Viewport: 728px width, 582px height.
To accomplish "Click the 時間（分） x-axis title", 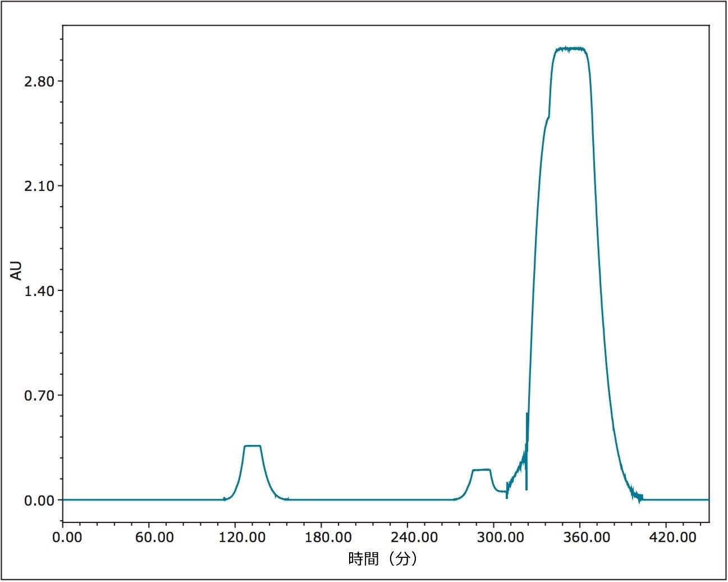I will [384, 560].
